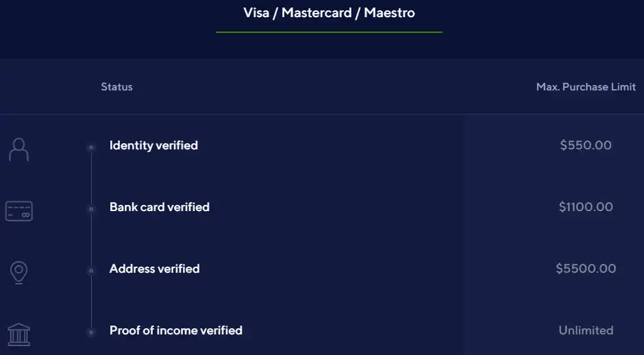644x355 pixels.
Task: Click the Address verified label
Action: click(154, 269)
